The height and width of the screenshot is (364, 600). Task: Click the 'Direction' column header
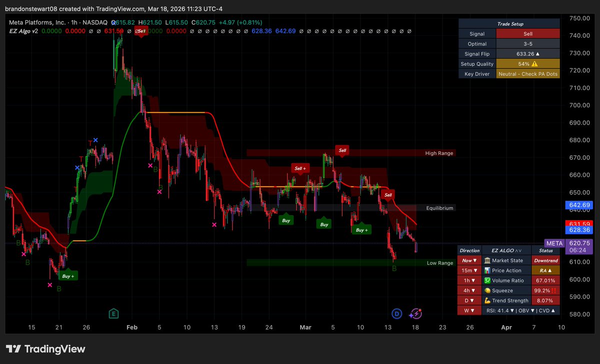469,251
